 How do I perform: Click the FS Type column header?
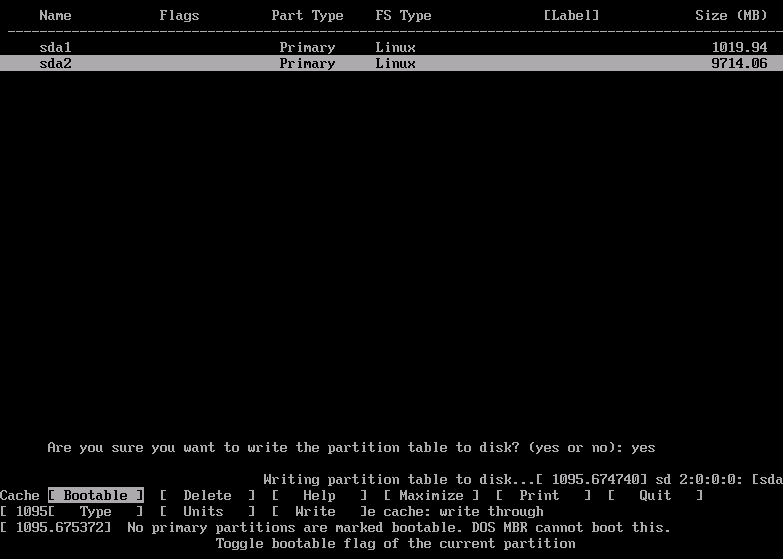(403, 15)
